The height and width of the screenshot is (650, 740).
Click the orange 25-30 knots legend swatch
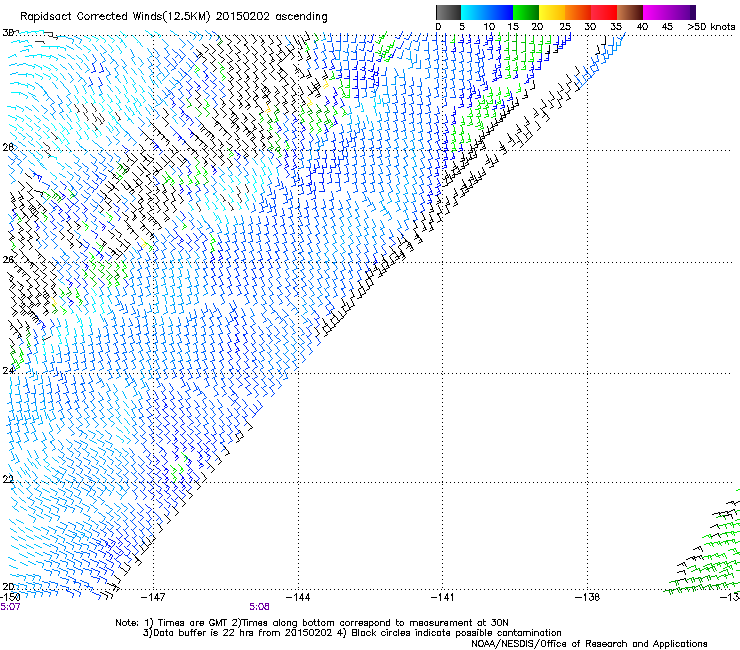(578, 12)
